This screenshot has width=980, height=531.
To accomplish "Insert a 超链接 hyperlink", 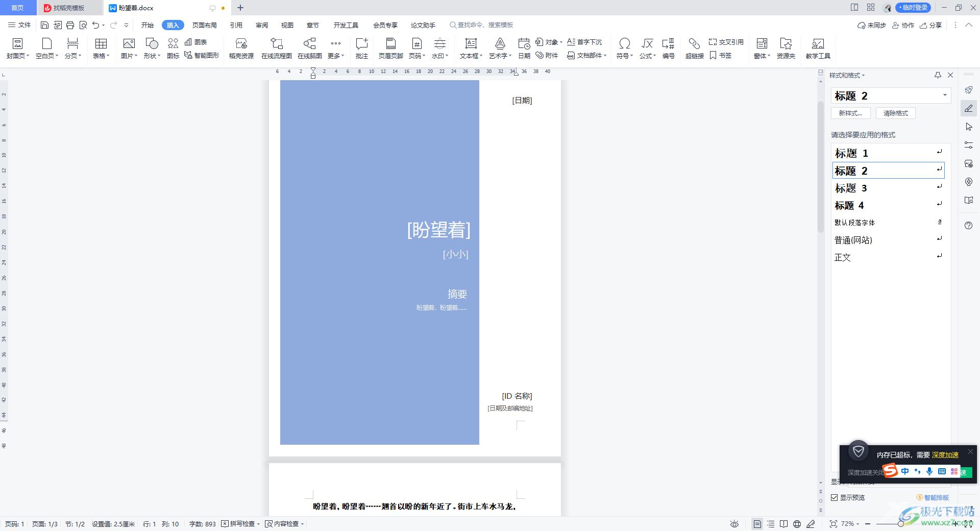I will point(694,44).
